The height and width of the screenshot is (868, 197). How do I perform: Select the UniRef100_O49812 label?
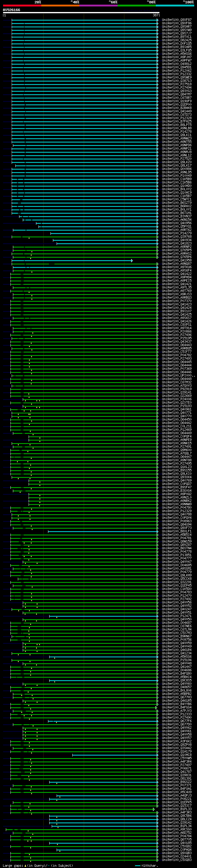pos(177,64)
